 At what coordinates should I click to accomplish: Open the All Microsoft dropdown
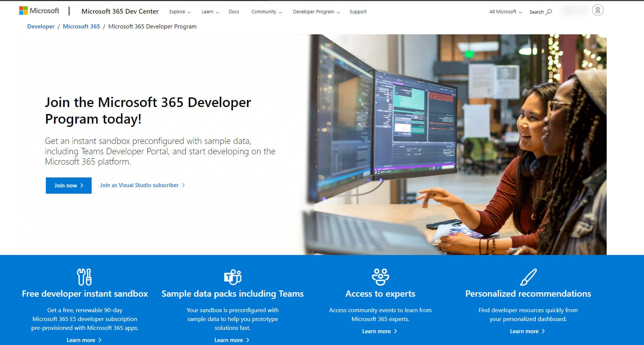(x=504, y=11)
